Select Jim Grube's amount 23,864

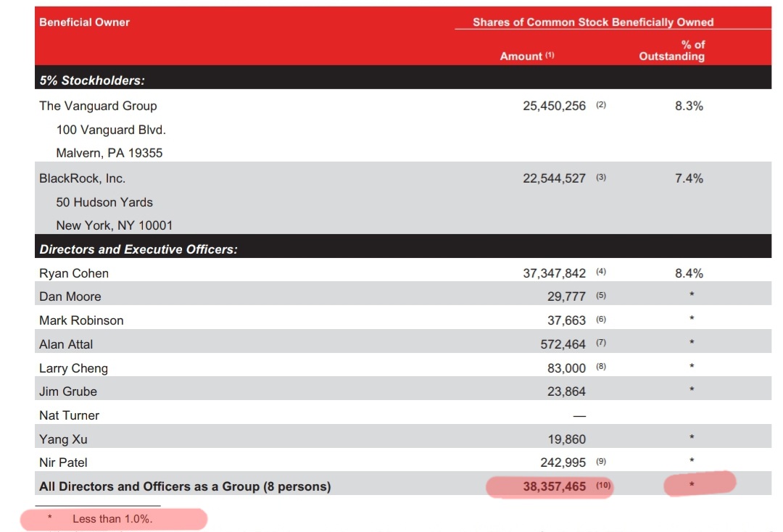pos(566,391)
